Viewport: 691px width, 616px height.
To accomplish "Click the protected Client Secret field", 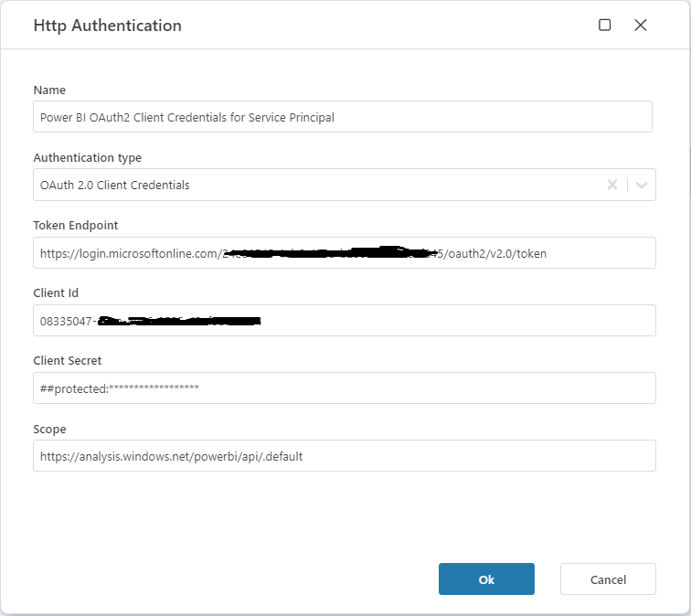I will pos(343,388).
